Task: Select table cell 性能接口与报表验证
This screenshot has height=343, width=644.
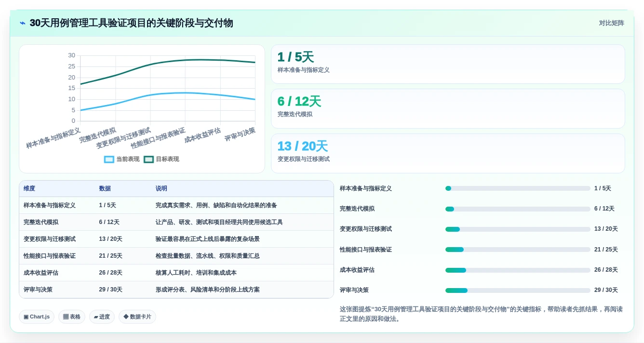Action: point(50,256)
